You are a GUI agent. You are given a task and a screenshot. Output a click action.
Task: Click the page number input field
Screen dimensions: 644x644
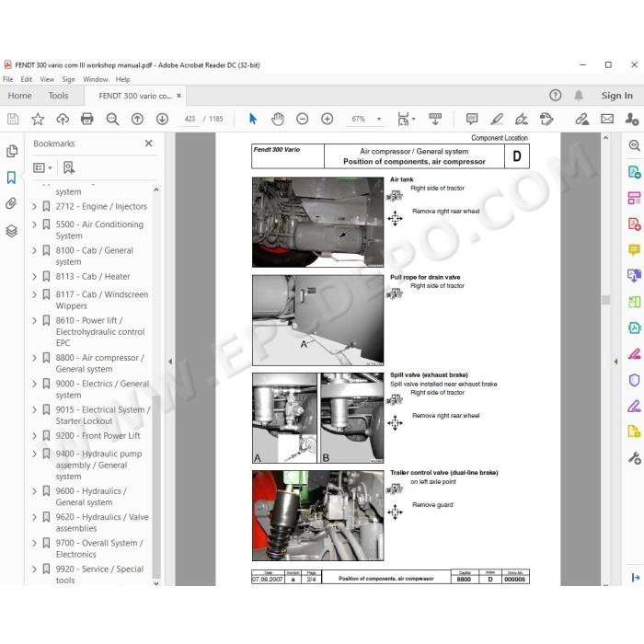190,119
